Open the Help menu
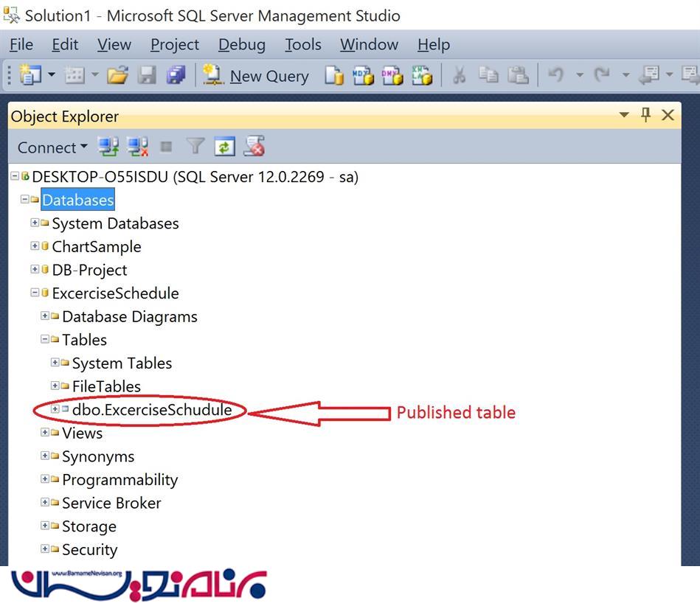The width and height of the screenshot is (700, 603). click(x=434, y=45)
